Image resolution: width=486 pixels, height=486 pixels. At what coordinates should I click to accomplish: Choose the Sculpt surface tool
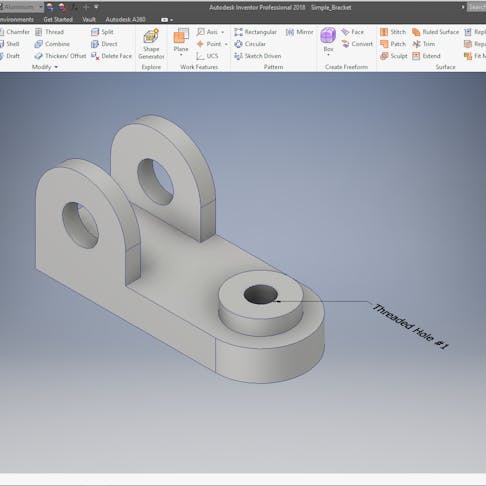point(394,56)
